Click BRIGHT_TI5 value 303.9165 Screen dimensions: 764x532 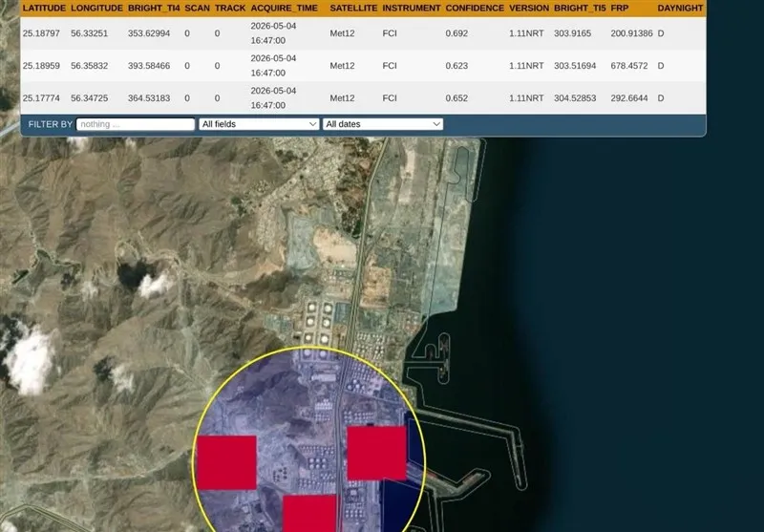(572, 33)
